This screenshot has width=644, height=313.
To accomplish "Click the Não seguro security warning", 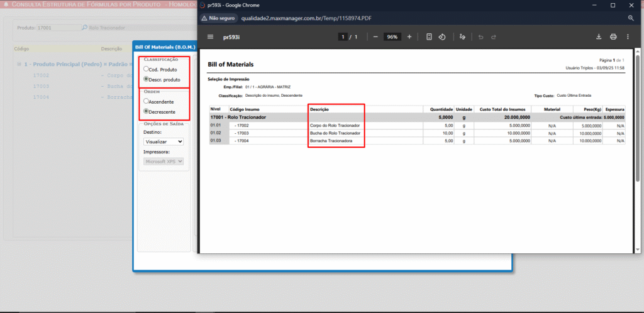I will (218, 18).
